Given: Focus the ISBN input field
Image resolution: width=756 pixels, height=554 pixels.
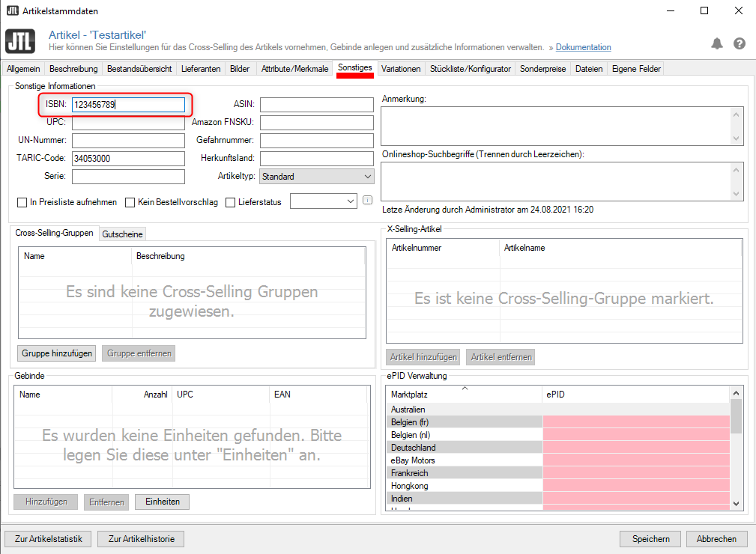Looking at the screenshot, I should [x=128, y=105].
